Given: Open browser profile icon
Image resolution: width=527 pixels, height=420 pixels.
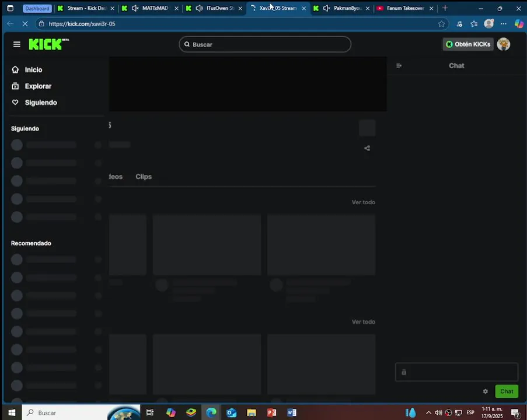Looking at the screenshot, I should (488, 23).
